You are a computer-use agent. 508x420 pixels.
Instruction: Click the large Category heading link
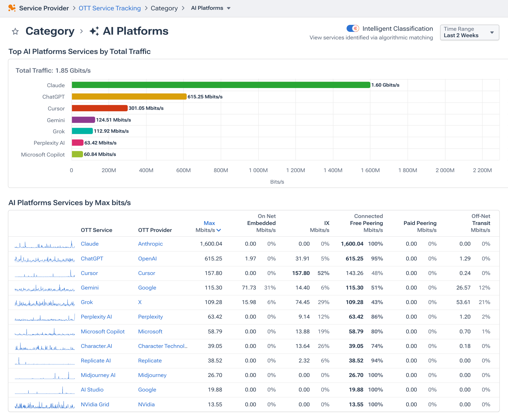tap(50, 31)
